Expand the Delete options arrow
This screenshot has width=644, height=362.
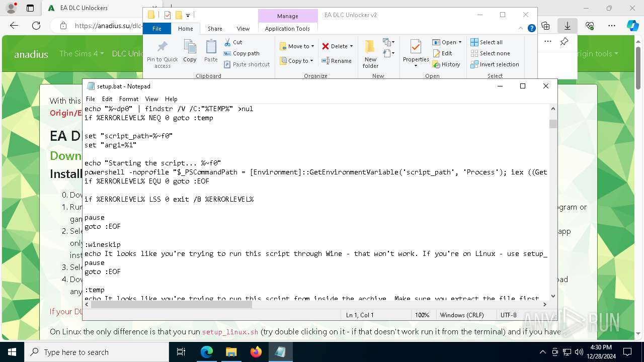pos(351,46)
